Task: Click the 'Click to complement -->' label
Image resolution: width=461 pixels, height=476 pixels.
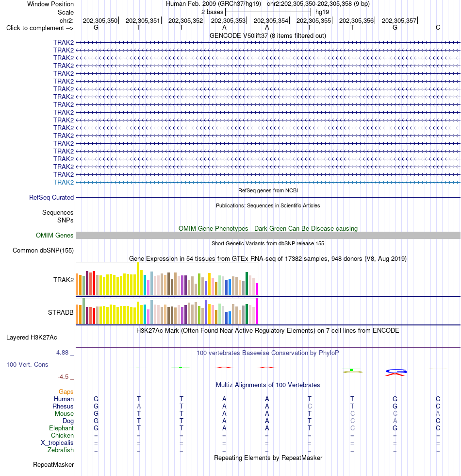Action: click(x=40, y=28)
